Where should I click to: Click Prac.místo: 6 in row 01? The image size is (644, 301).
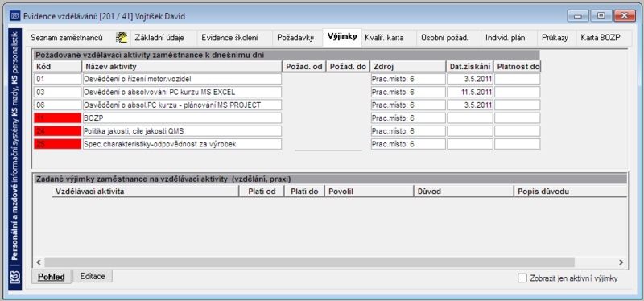coord(408,79)
